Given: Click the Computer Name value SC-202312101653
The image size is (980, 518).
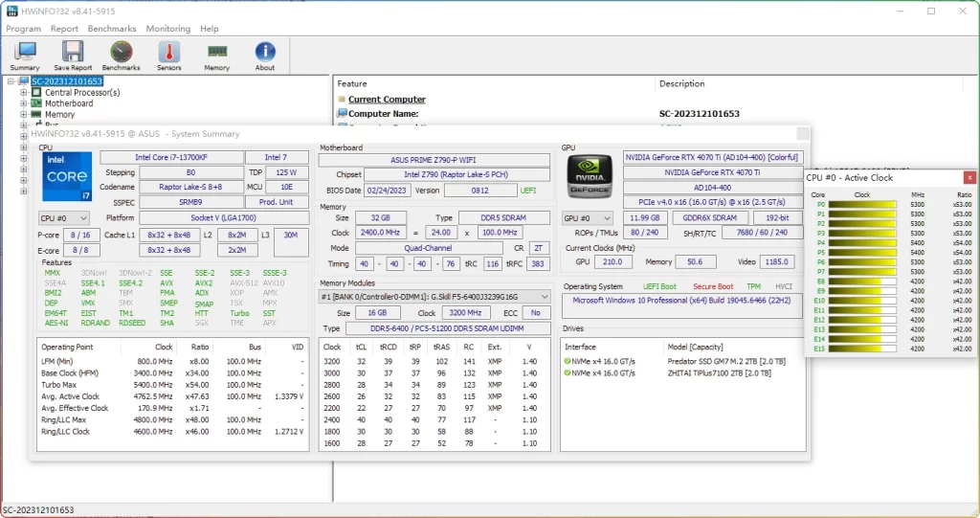Looking at the screenshot, I should (x=700, y=113).
